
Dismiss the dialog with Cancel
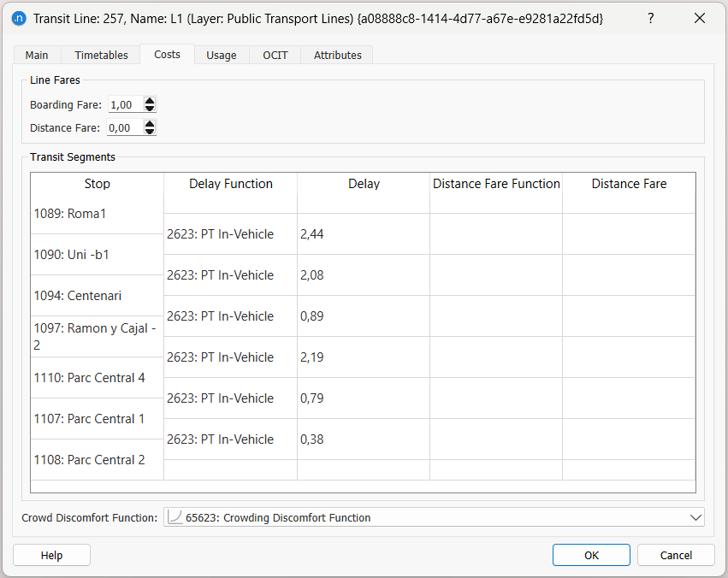point(676,555)
